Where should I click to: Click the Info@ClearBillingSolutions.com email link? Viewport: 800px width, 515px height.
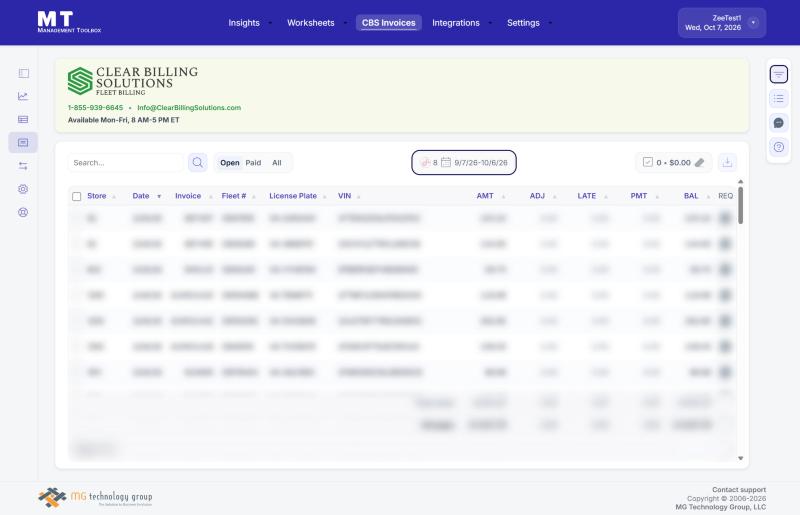tap(189, 108)
